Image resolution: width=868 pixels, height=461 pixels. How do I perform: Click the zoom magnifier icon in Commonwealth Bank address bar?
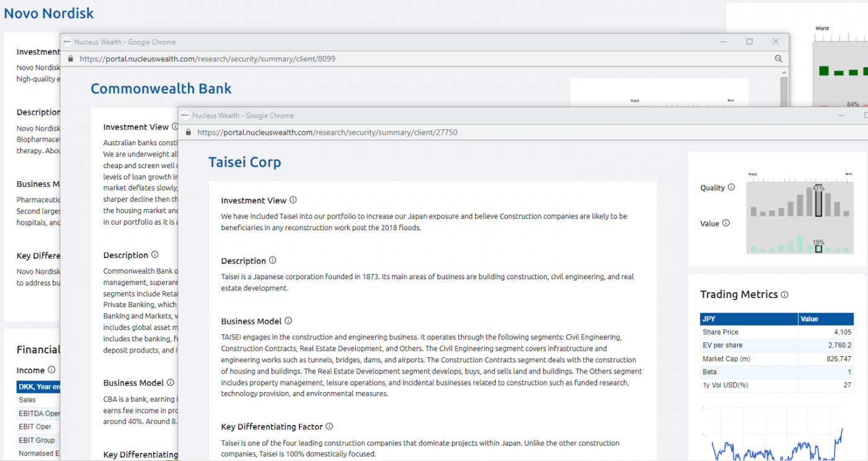pos(778,59)
